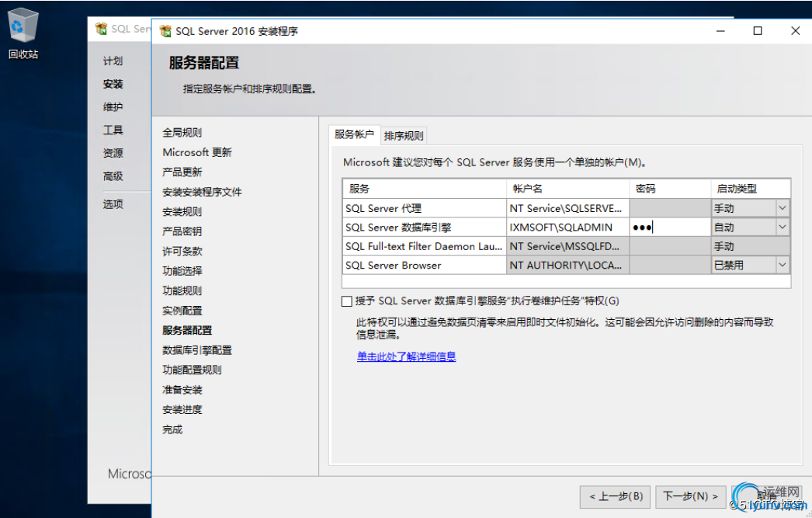The width and height of the screenshot is (812, 518).
Task: Click the Microsoft 更新 step
Action: tap(196, 152)
